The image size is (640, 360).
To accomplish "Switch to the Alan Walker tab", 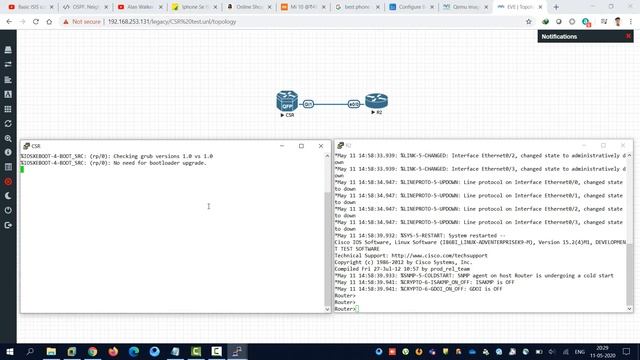I will coord(140,7).
